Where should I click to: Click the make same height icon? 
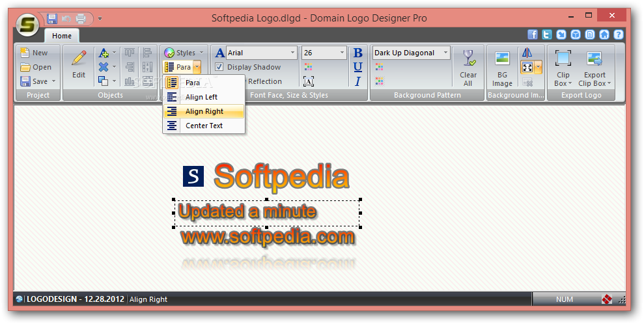point(147,67)
